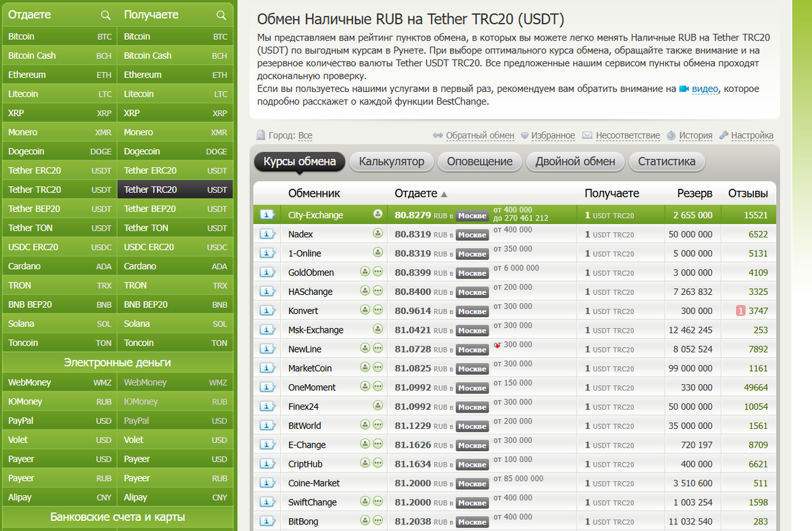Switch to the Калькулятор tab

pos(392,162)
